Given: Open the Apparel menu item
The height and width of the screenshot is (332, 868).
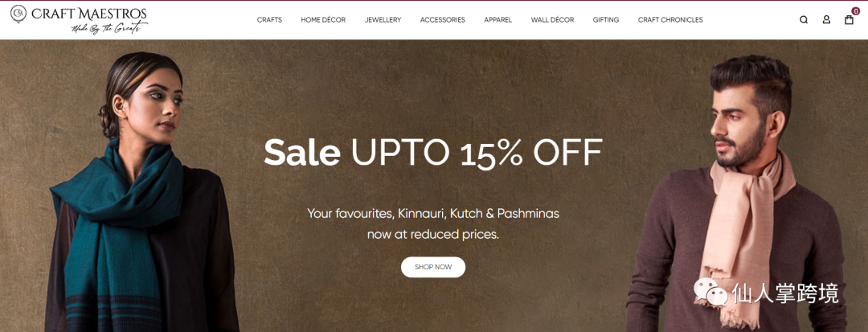Looking at the screenshot, I should 497,20.
